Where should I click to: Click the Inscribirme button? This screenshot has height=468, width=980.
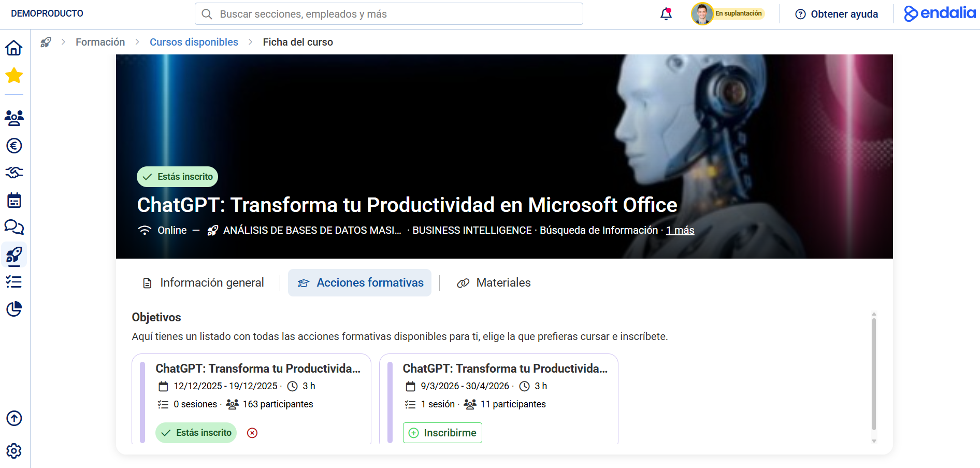442,433
